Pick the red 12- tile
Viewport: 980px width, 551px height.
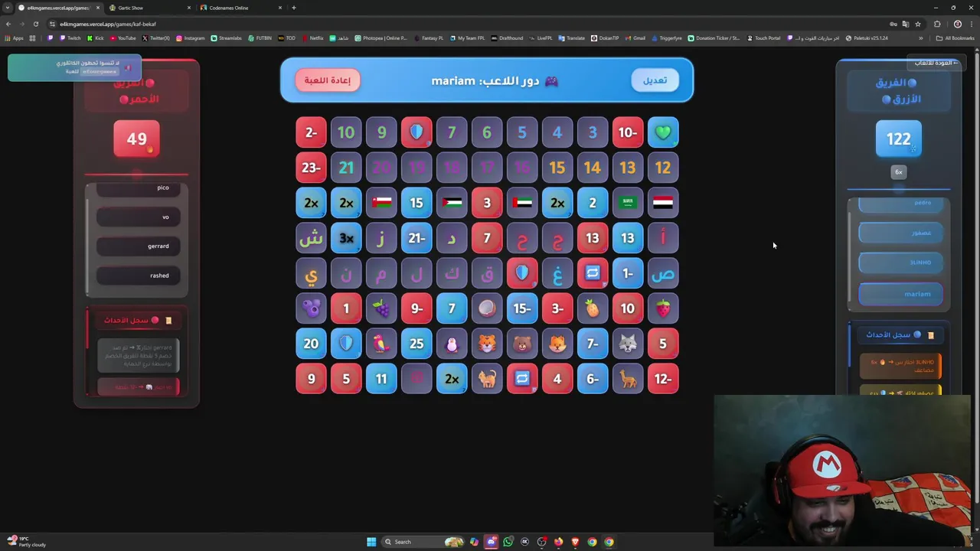coord(663,379)
